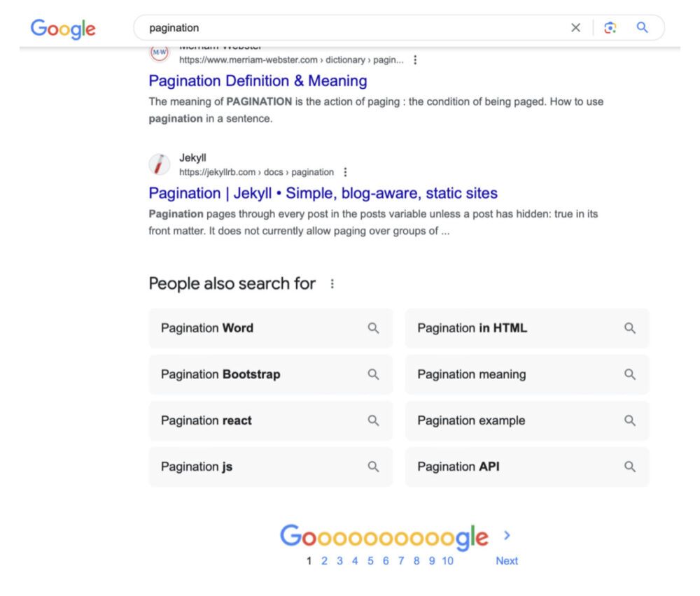The width and height of the screenshot is (700, 596).
Task: Go to results page 2
Action: tap(325, 561)
